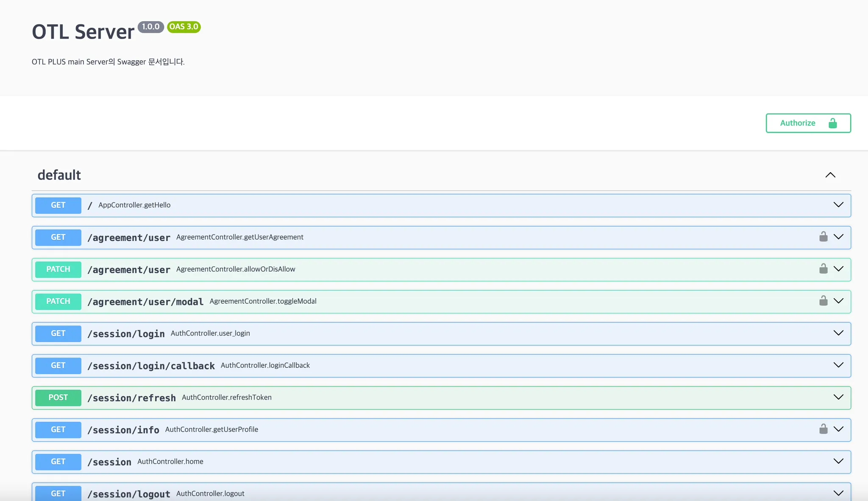
Task: Expand the /session/refresh chevron arrow
Action: (838, 397)
